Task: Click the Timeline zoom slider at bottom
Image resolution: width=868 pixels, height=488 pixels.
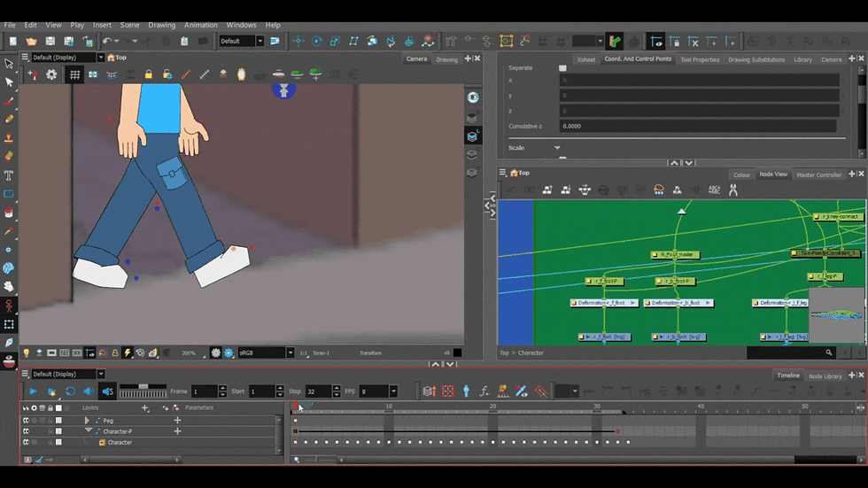Action: click(x=320, y=460)
